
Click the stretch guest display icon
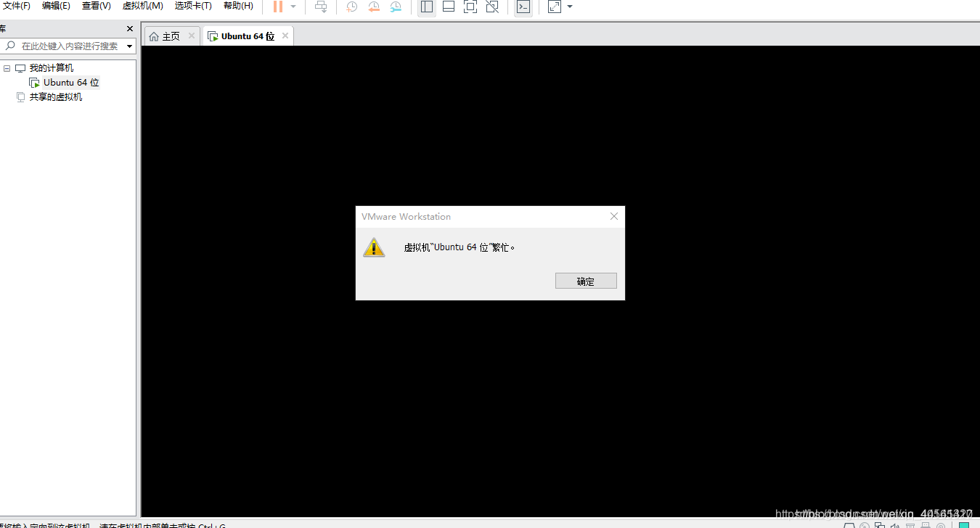coord(555,7)
